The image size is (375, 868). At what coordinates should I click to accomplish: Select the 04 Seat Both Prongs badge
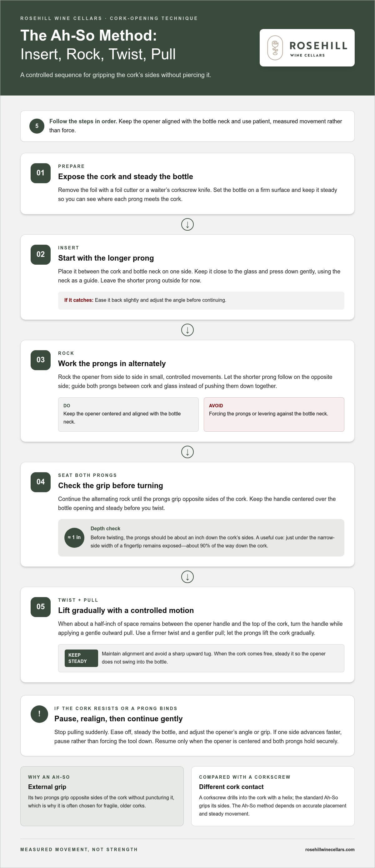[x=40, y=482]
